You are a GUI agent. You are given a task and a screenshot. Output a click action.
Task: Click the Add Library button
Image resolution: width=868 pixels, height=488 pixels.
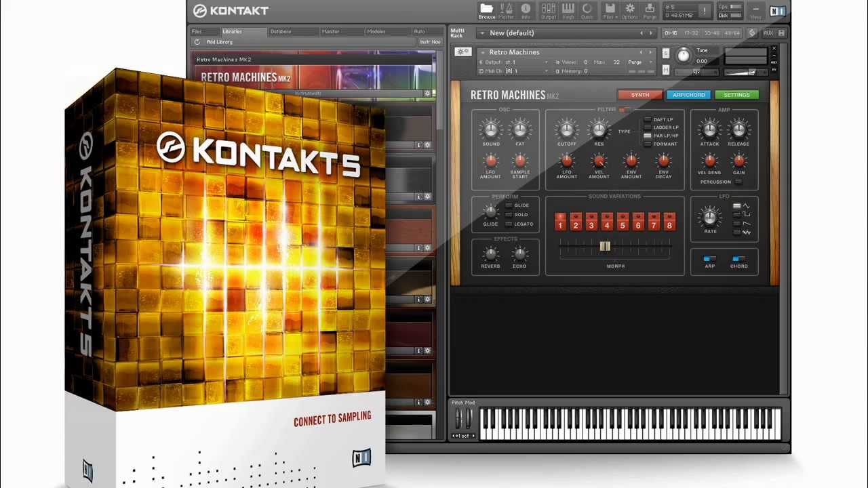coord(220,42)
